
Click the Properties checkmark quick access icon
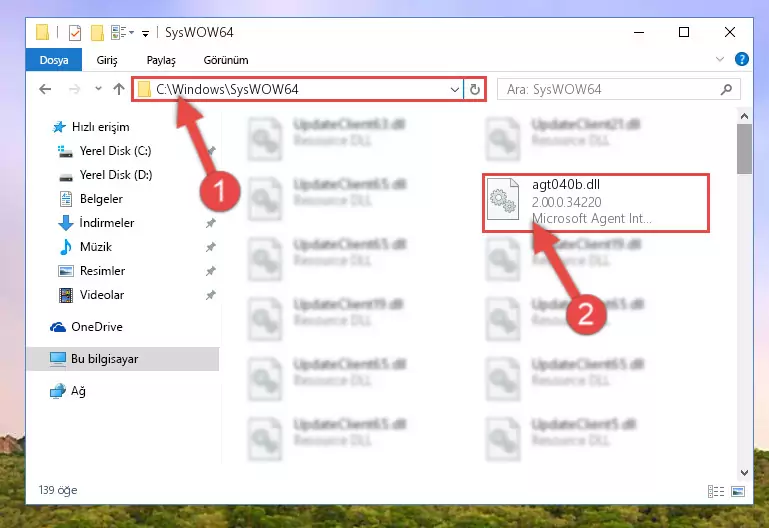coord(75,33)
